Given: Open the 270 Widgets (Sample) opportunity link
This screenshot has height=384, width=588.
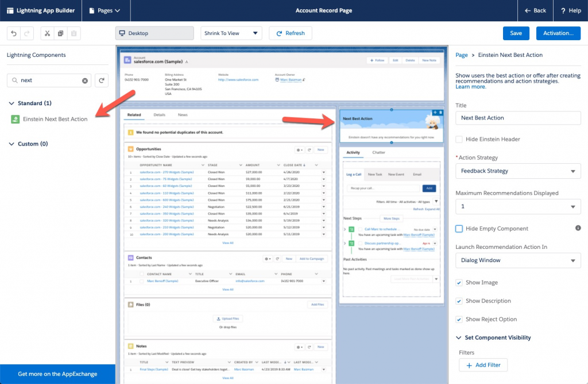Looking at the screenshot, I should click(167, 172).
